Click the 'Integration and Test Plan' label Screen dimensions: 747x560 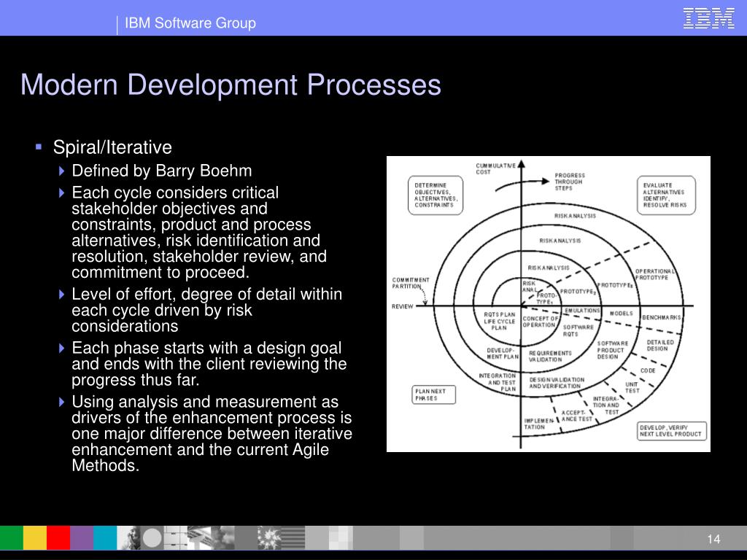pyautogui.click(x=498, y=382)
